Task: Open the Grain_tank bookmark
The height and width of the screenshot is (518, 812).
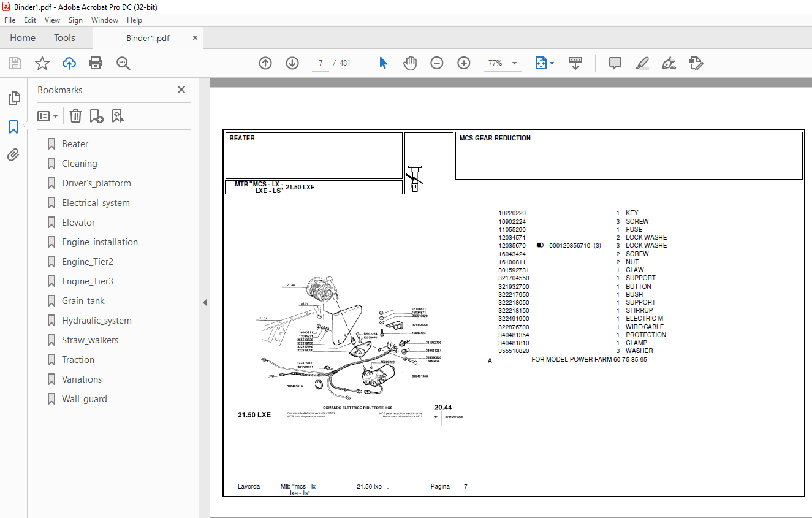Action: point(83,301)
